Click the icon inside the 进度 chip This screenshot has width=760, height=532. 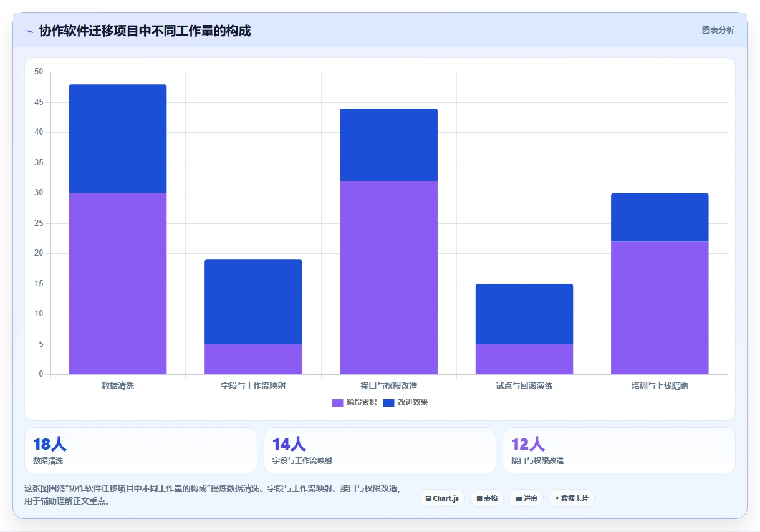click(x=519, y=498)
